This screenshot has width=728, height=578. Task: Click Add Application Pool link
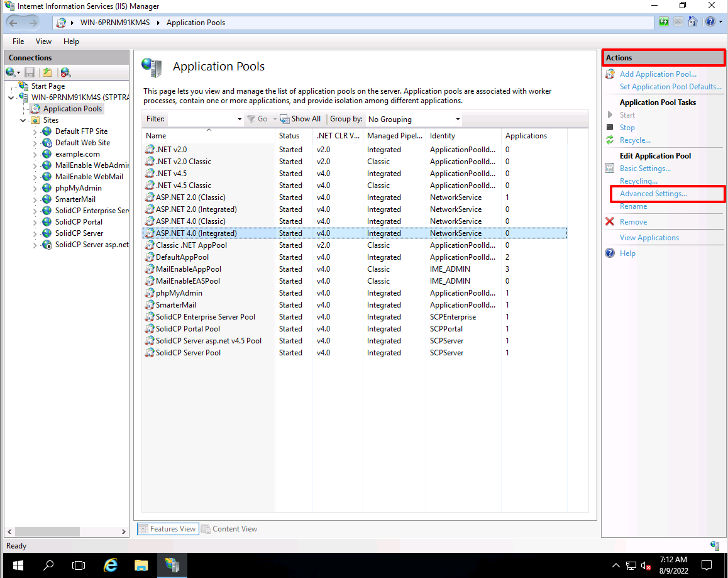(x=658, y=74)
